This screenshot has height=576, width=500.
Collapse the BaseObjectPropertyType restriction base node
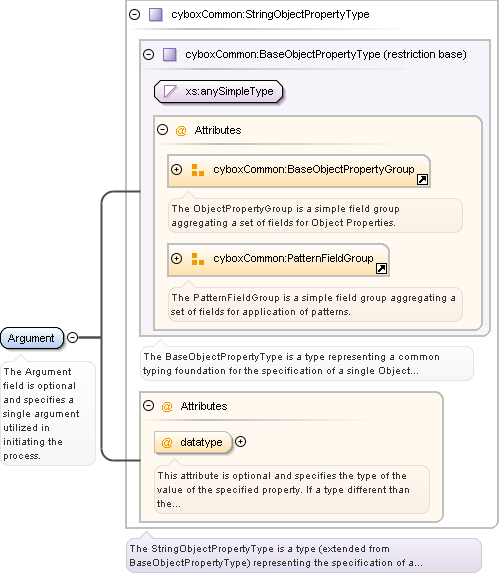[x=148, y=54]
